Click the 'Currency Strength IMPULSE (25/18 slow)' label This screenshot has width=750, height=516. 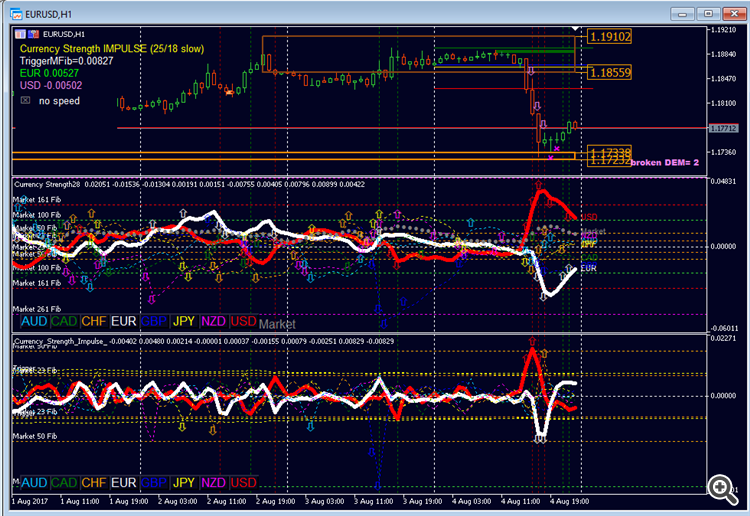click(112, 49)
